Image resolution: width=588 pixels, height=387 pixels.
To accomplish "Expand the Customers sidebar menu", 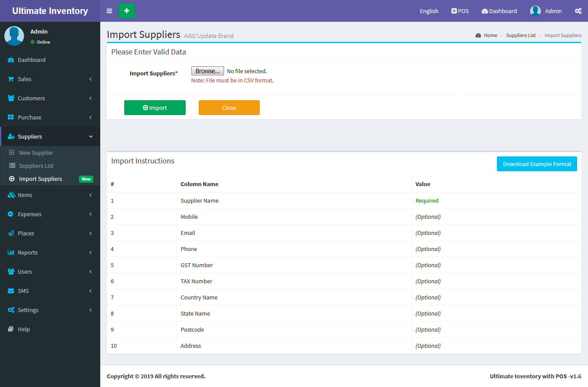I will [50, 98].
